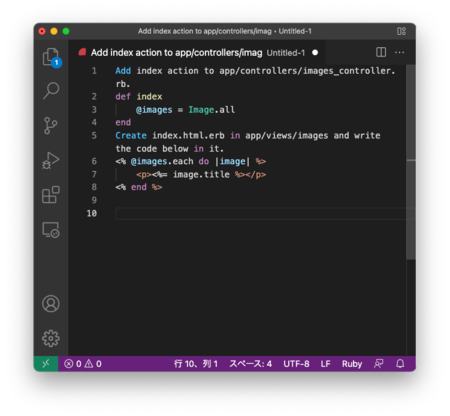The width and height of the screenshot is (450, 416).
Task: Select the Untitled-1 editor tab
Action: [x=198, y=53]
